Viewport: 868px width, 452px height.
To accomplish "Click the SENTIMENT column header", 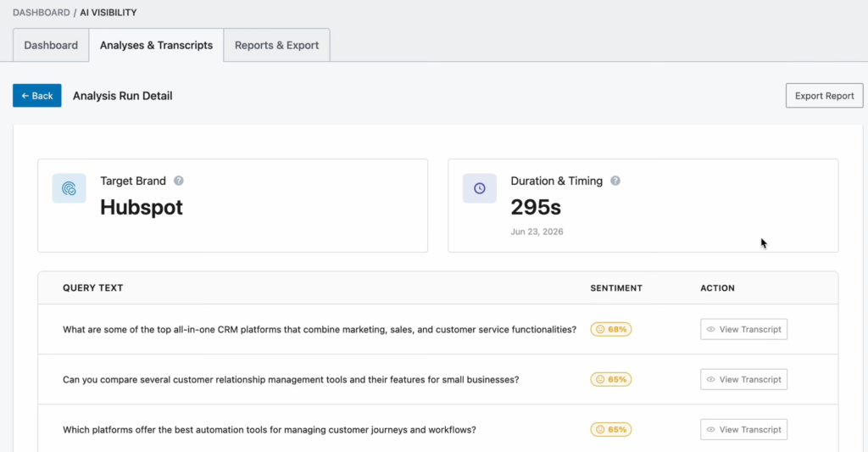I will [616, 288].
